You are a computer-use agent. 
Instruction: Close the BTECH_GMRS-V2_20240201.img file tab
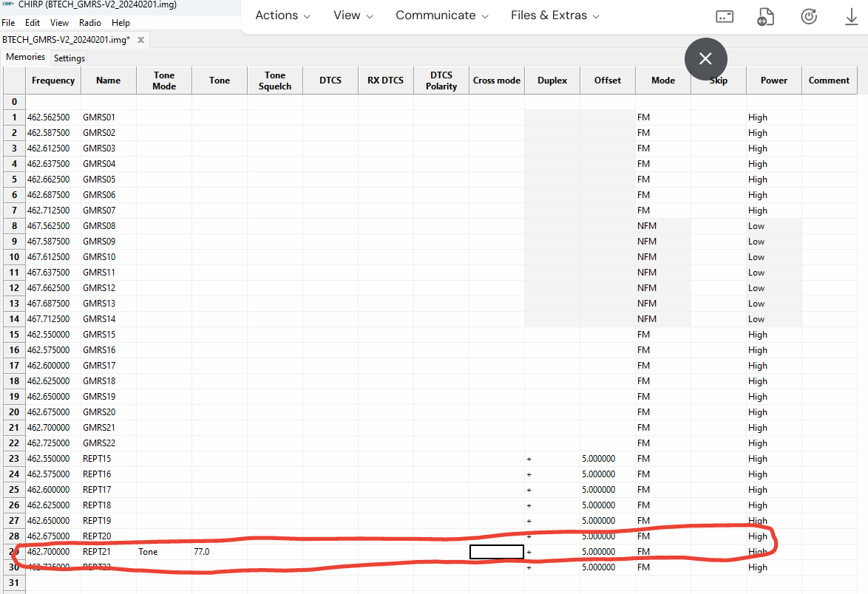tap(140, 40)
